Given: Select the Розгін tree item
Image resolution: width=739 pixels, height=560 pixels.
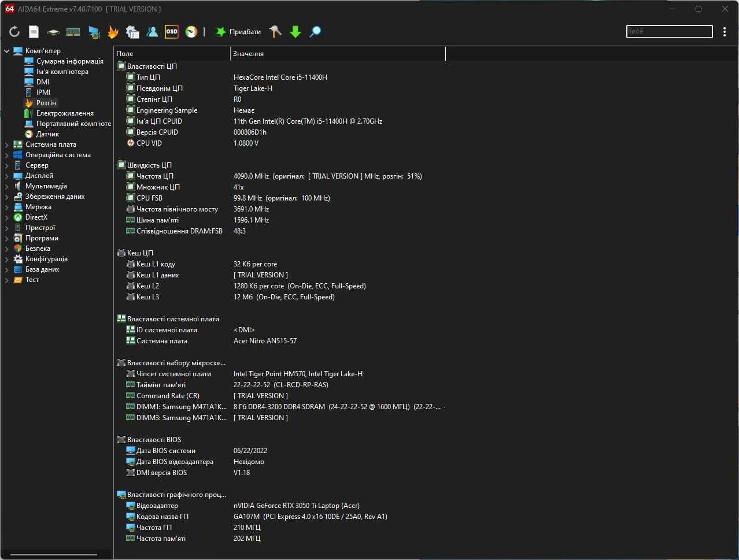Looking at the screenshot, I should tap(46, 103).
